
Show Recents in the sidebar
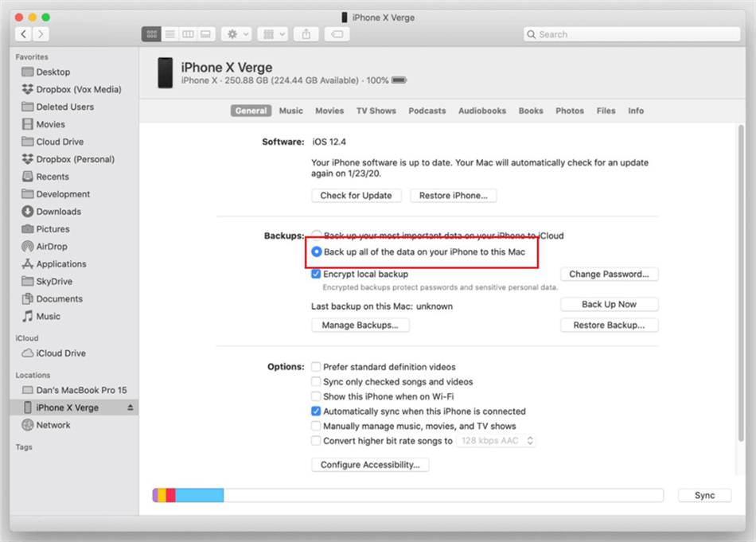[45, 177]
